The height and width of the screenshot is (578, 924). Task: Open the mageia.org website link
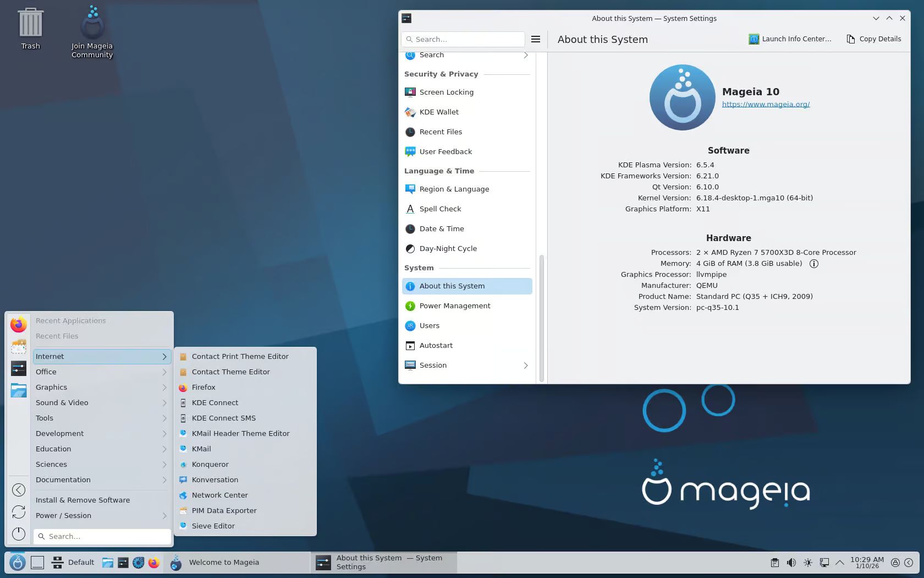point(765,105)
